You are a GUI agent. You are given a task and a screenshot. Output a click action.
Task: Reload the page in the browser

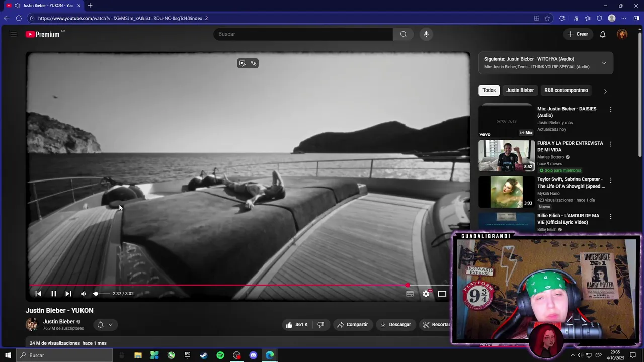point(19,18)
